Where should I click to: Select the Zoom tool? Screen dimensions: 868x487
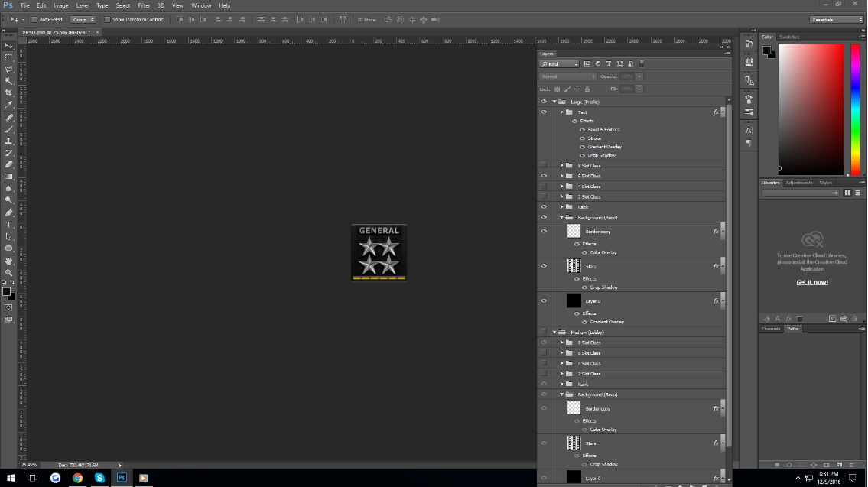8,273
